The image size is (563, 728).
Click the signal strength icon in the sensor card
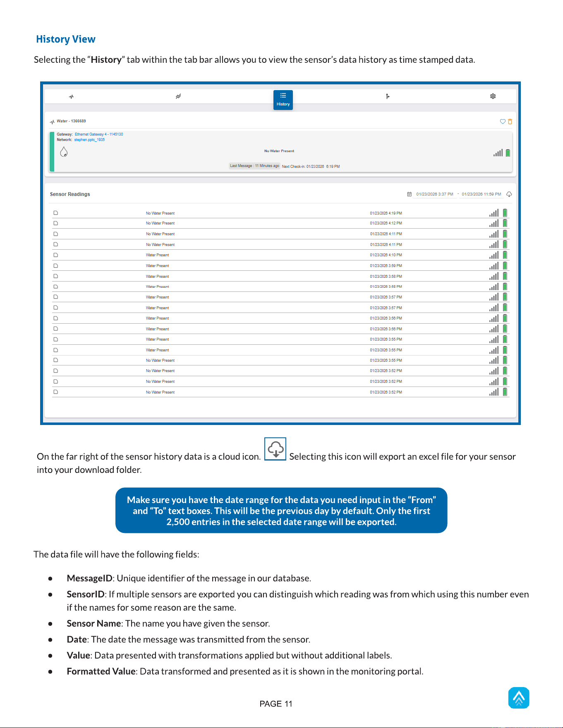pyautogui.click(x=498, y=153)
